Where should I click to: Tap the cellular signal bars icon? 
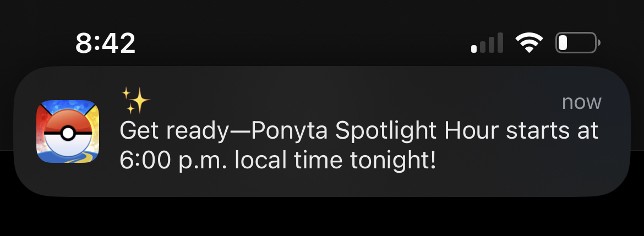(487, 43)
